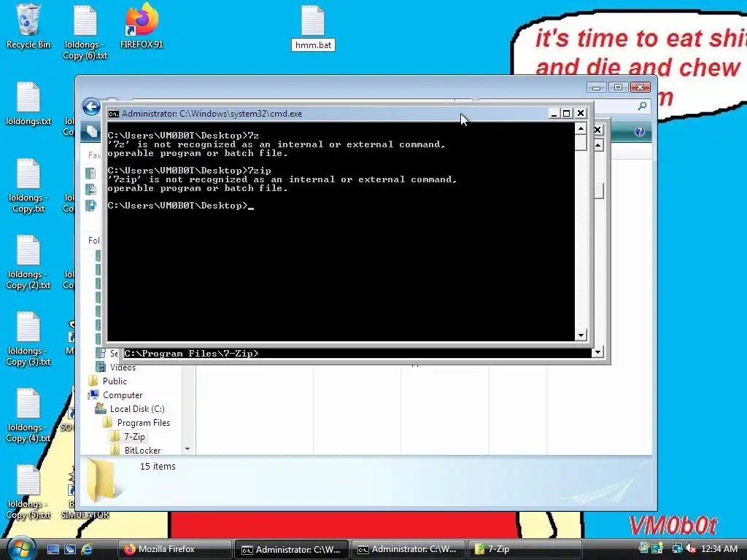Minimize the front cmd.exe window
The width and height of the screenshot is (747, 560).
(553, 113)
